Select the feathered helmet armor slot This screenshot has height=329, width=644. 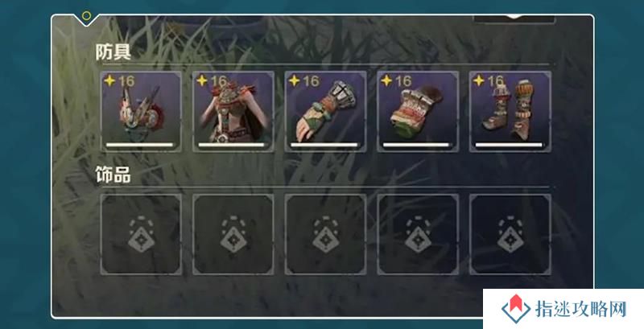pyautogui.click(x=141, y=112)
